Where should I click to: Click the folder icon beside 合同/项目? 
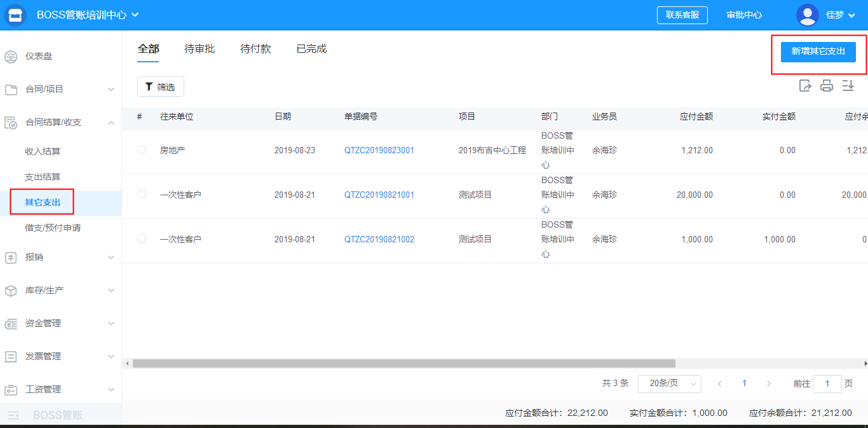[11, 90]
